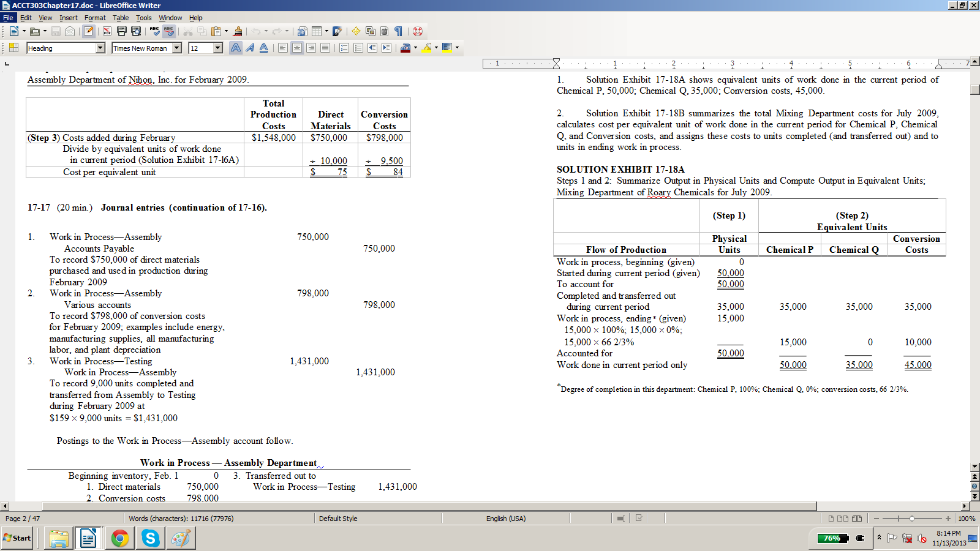Expand font color dropdown arrow
The height and width of the screenshot is (551, 980).
click(x=415, y=48)
